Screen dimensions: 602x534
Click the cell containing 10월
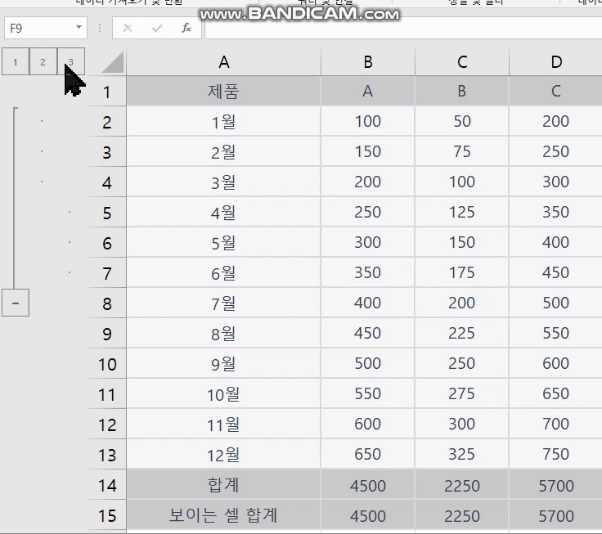click(x=224, y=394)
